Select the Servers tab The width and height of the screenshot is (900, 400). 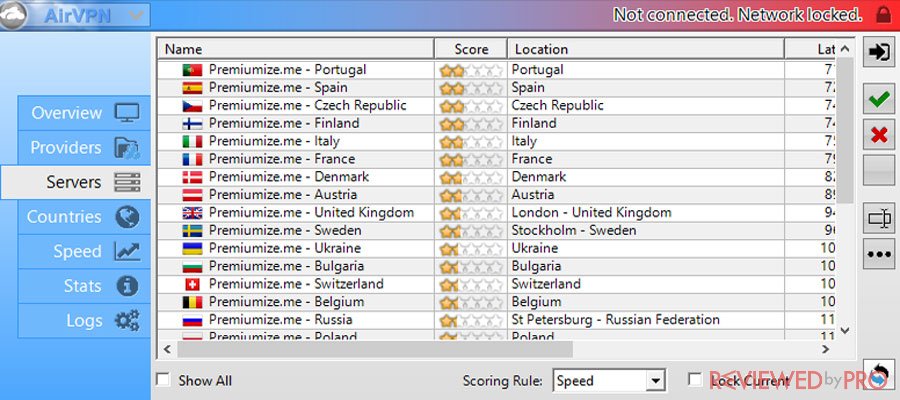[76, 182]
